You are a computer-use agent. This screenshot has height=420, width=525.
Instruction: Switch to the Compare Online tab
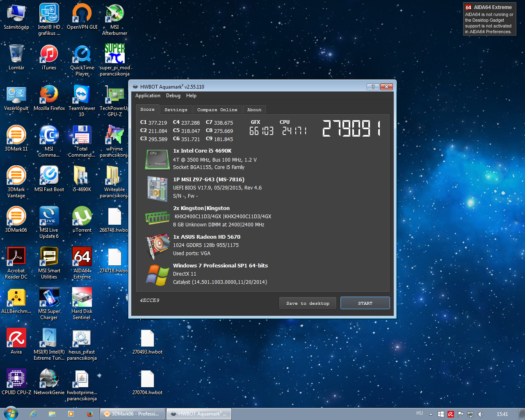pos(217,110)
